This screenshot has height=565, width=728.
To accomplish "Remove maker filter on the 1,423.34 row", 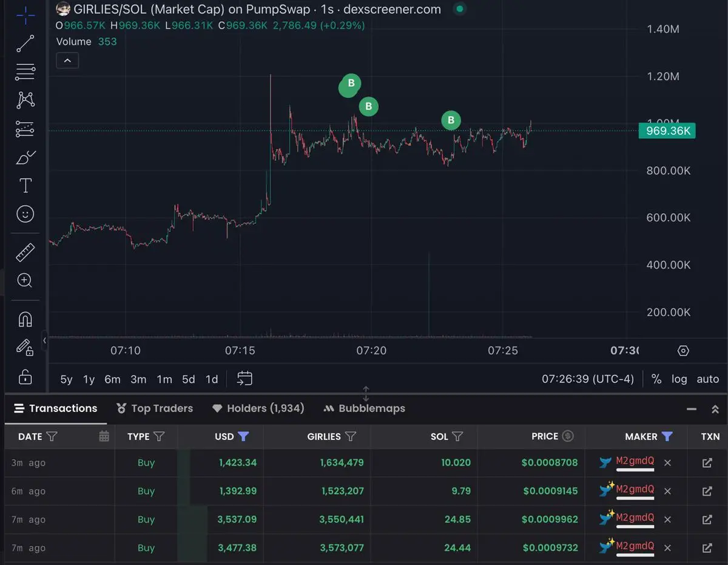I will point(667,463).
